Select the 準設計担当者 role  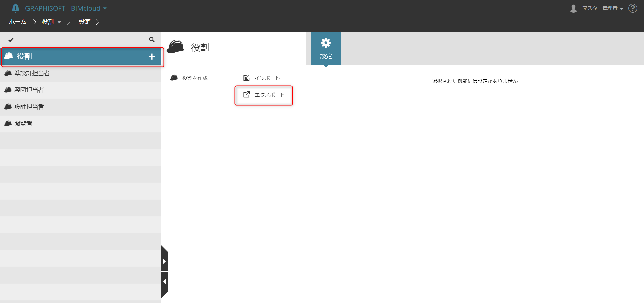(80, 73)
